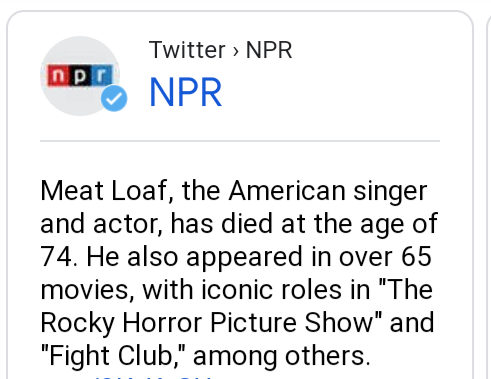Click the blue "r" block in logo
This screenshot has height=379, width=491.
[101, 75]
